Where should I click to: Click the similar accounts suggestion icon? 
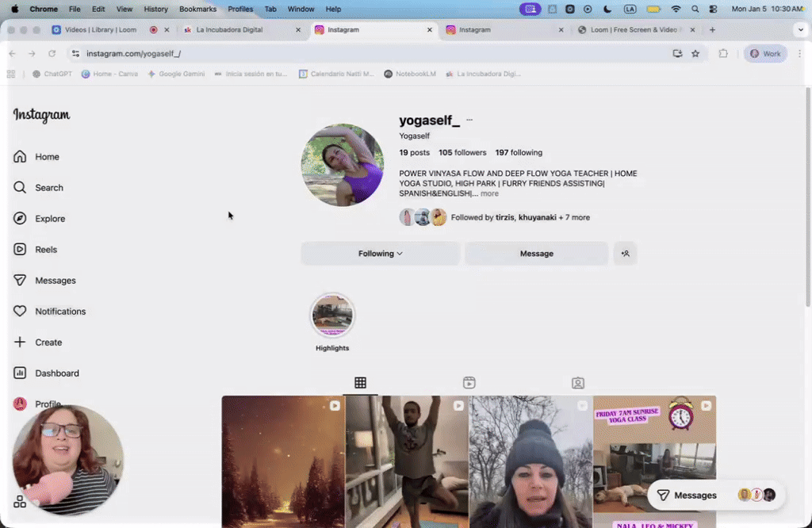(x=625, y=253)
